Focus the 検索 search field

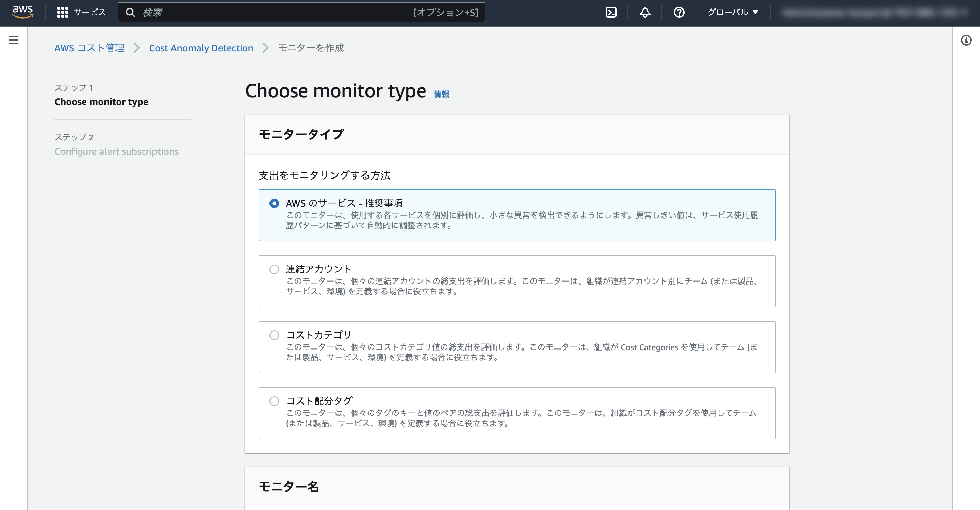point(301,13)
